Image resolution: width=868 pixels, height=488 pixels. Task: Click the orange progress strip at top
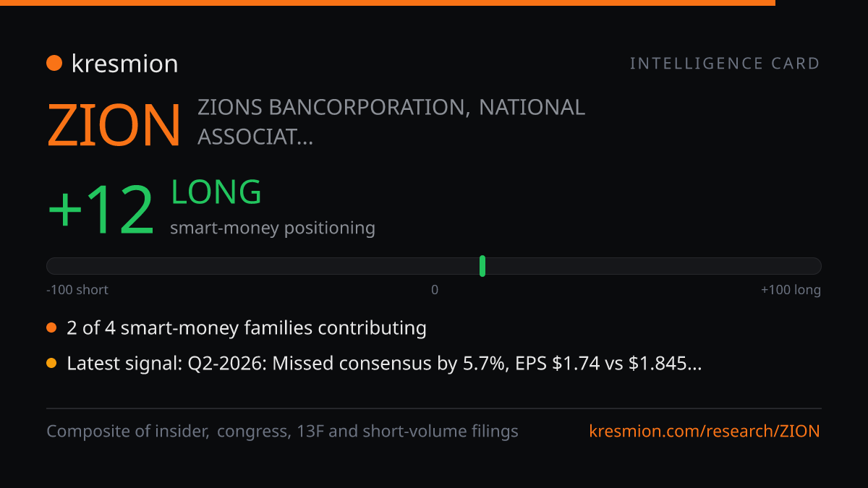click(x=388, y=3)
